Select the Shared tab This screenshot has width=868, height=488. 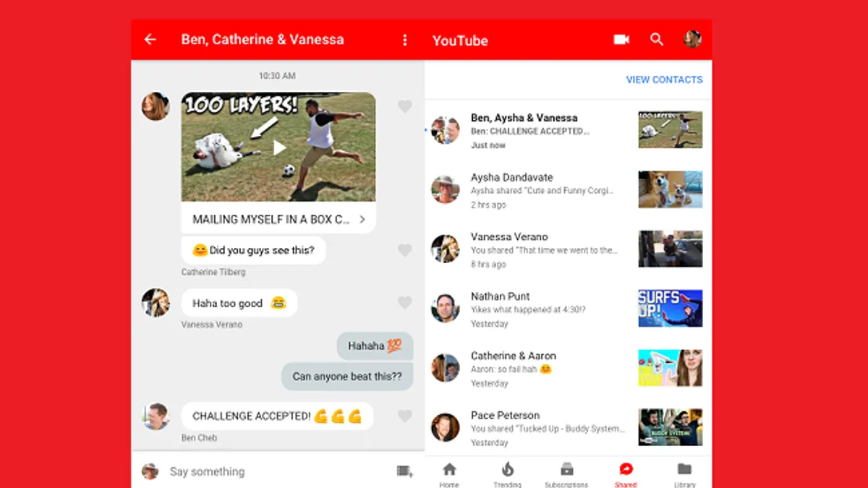626,474
